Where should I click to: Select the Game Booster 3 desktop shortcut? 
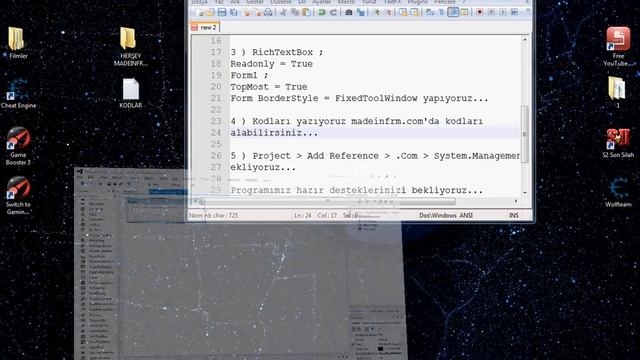click(18, 146)
